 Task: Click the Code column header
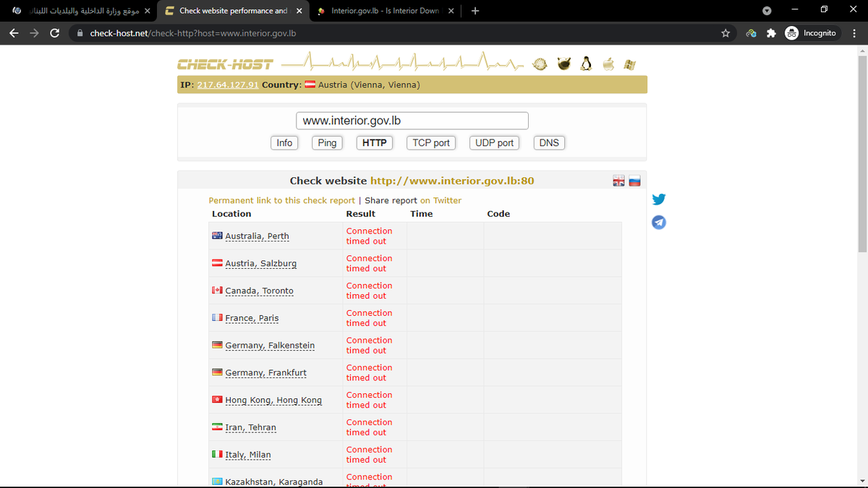pos(498,214)
